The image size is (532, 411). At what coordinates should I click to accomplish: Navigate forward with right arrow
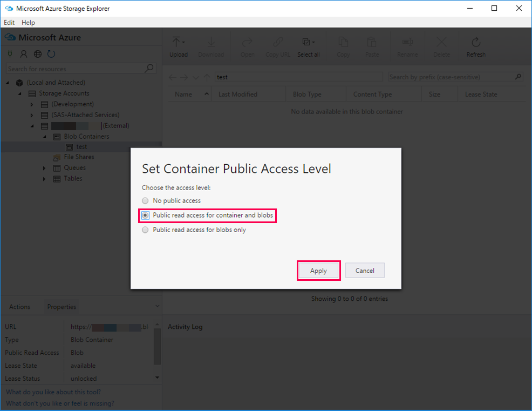point(184,77)
